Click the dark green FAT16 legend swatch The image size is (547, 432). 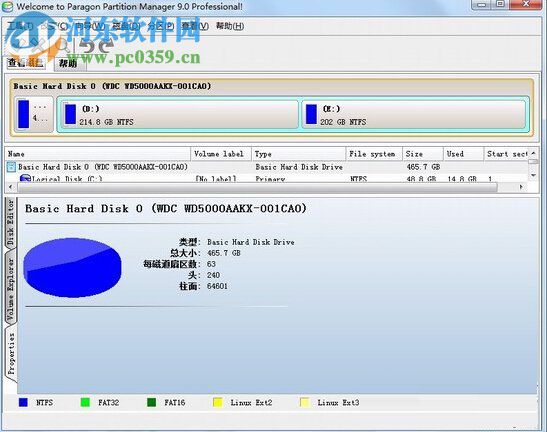[x=151, y=402]
